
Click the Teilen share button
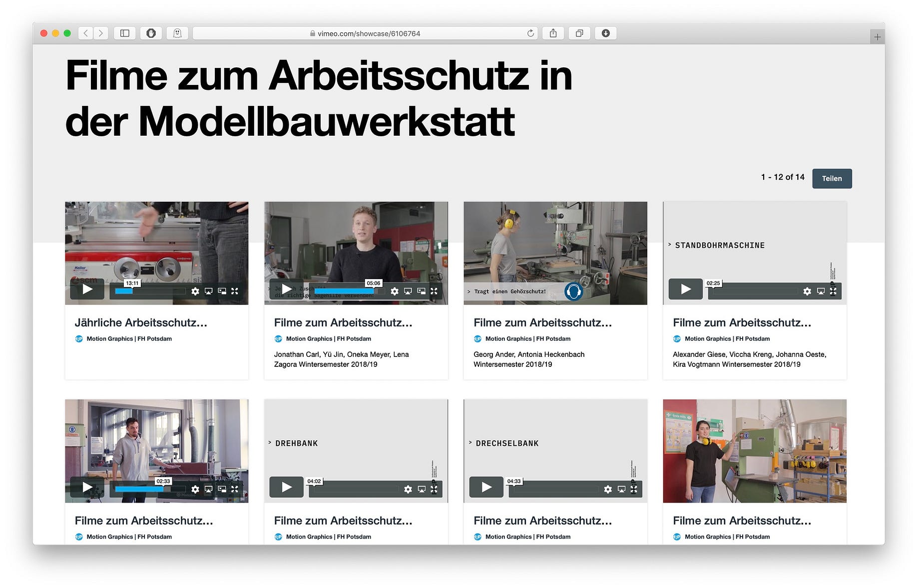(832, 179)
